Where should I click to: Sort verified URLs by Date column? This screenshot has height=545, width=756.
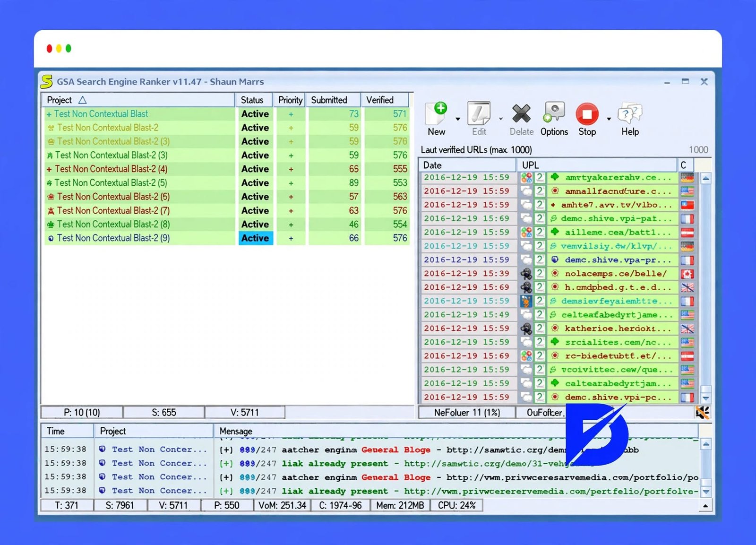(467, 165)
